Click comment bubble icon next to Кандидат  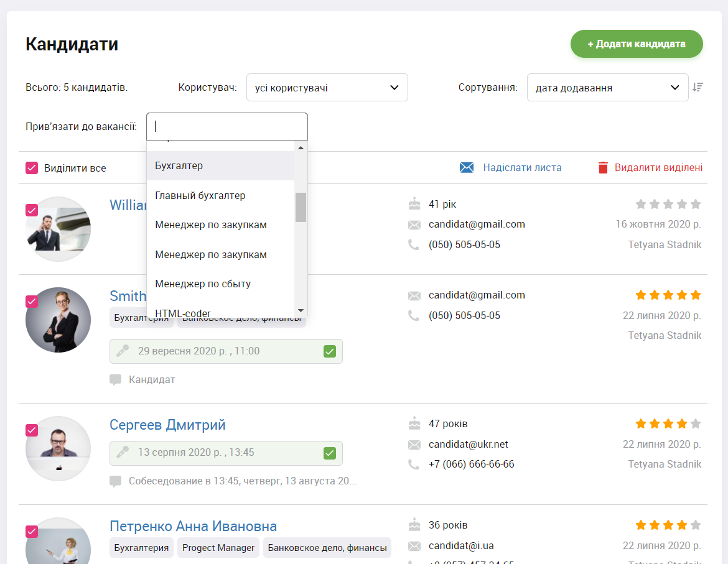tap(115, 379)
